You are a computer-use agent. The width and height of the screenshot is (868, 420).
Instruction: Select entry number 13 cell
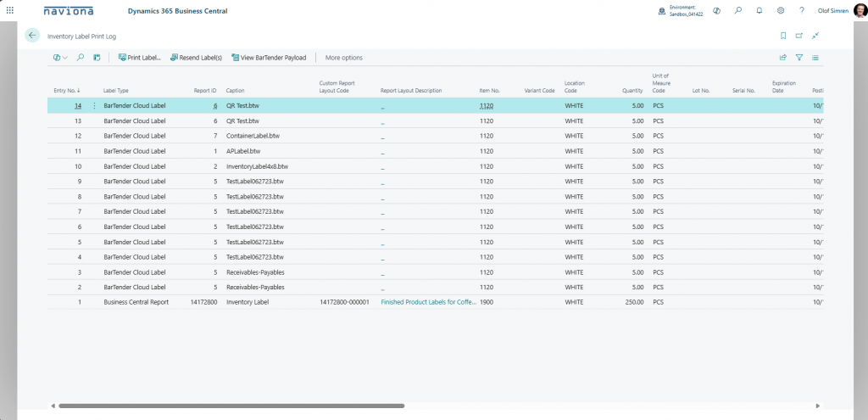point(78,120)
